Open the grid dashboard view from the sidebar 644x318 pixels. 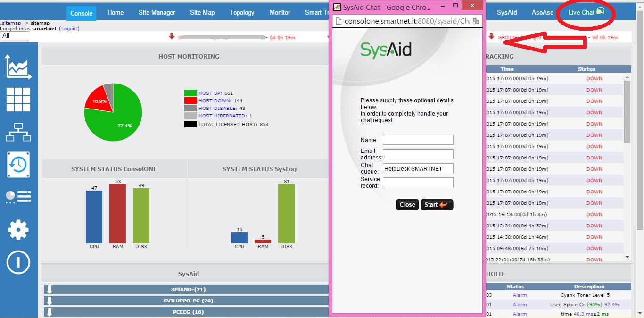coord(19,100)
